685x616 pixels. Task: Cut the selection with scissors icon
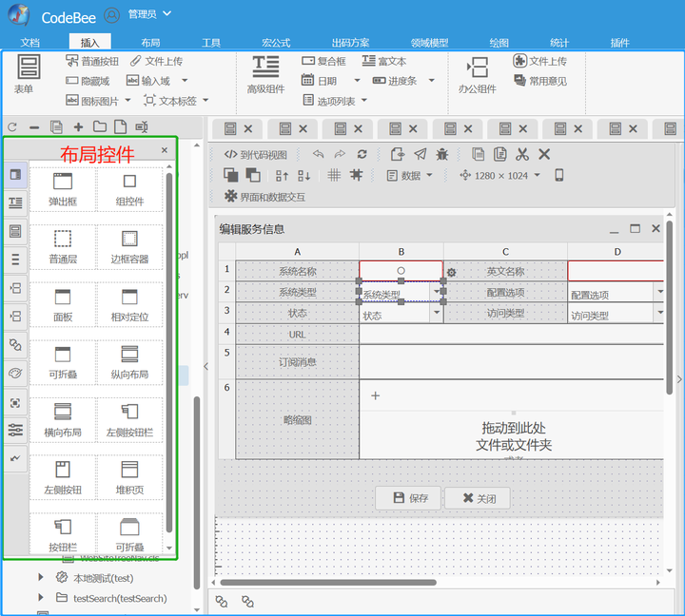point(522,154)
